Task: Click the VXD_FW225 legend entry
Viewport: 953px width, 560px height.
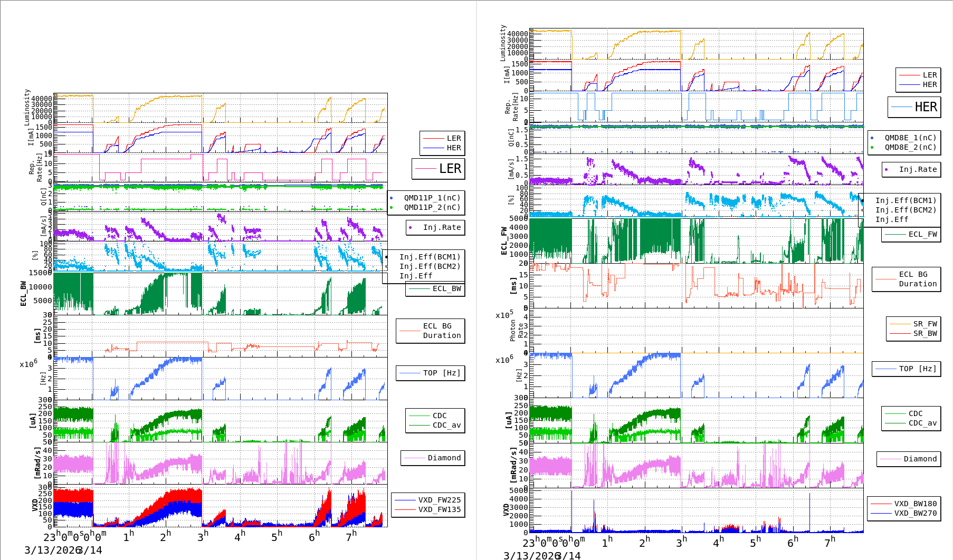Action: 428,500
